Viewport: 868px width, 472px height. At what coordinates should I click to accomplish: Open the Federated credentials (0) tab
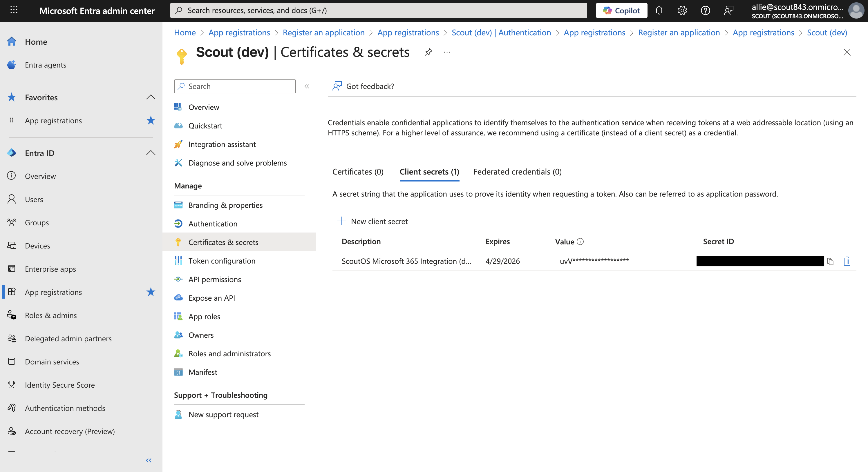(517, 172)
